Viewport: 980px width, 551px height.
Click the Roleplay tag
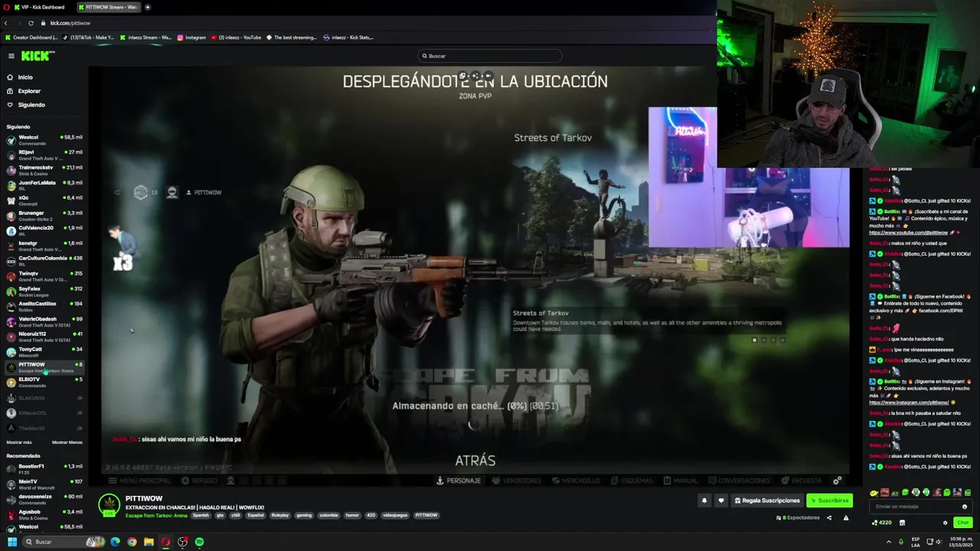279,515
